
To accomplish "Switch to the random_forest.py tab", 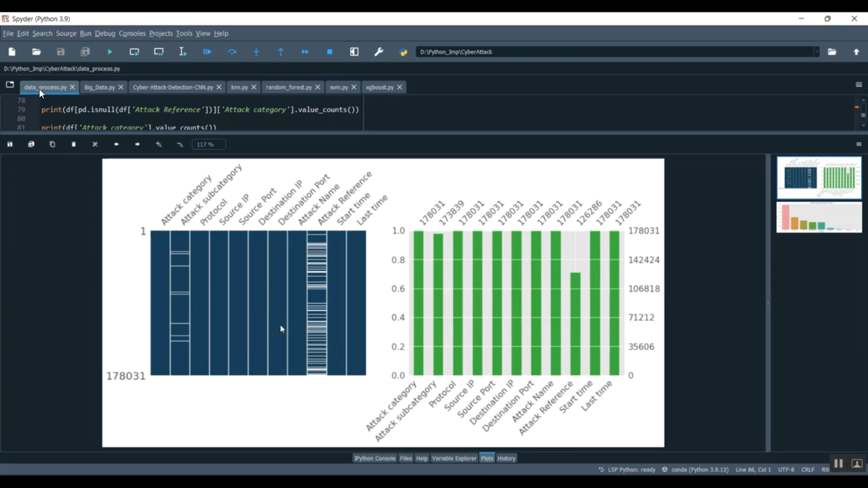I will point(288,87).
